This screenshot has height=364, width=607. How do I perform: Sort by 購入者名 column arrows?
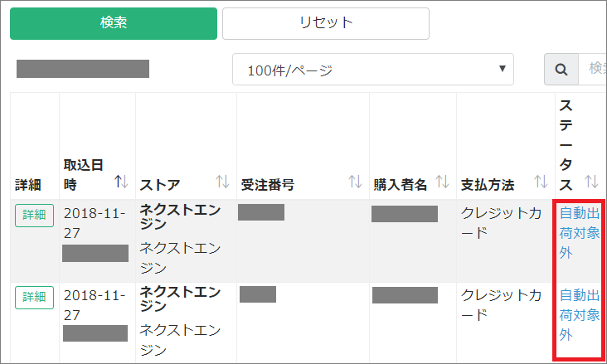pyautogui.click(x=442, y=182)
